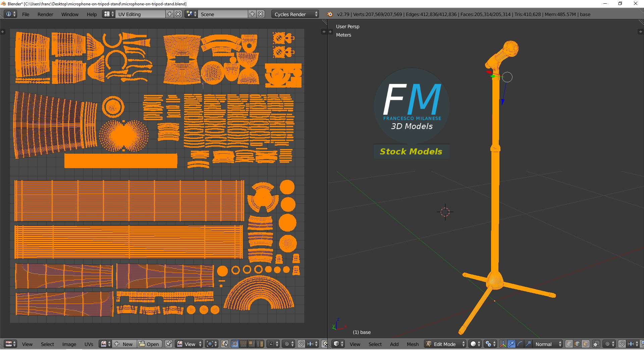Click the Open image button

tap(150, 344)
